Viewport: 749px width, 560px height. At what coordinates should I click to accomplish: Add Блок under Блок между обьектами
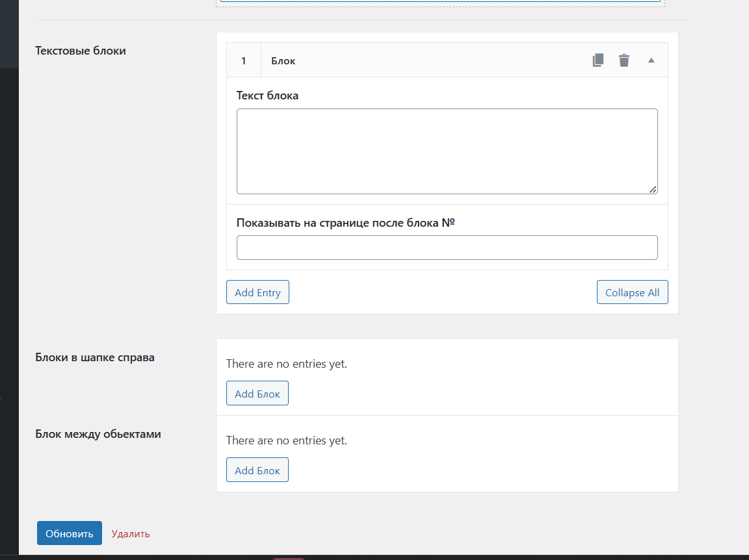pyautogui.click(x=257, y=470)
